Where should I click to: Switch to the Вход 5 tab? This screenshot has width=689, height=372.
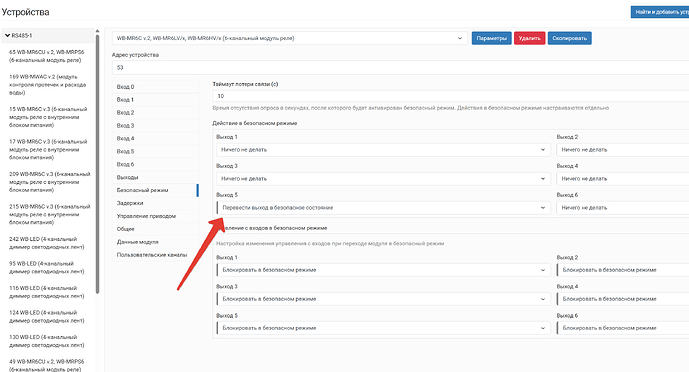pos(155,152)
